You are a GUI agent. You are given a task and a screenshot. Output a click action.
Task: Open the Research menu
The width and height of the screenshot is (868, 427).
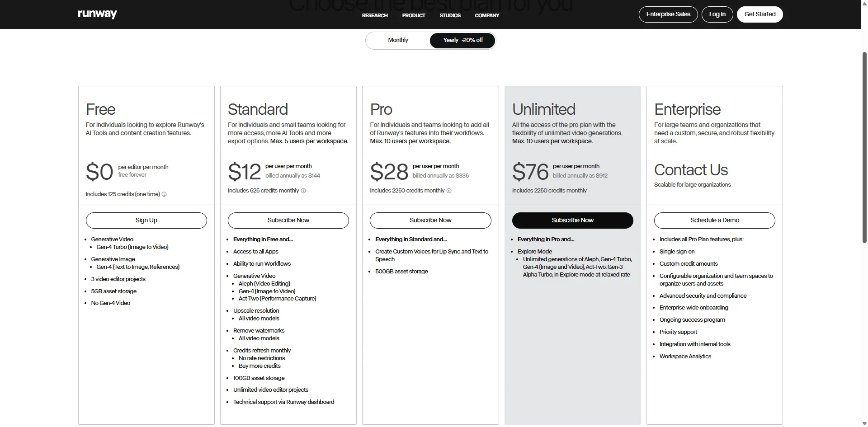tap(375, 15)
